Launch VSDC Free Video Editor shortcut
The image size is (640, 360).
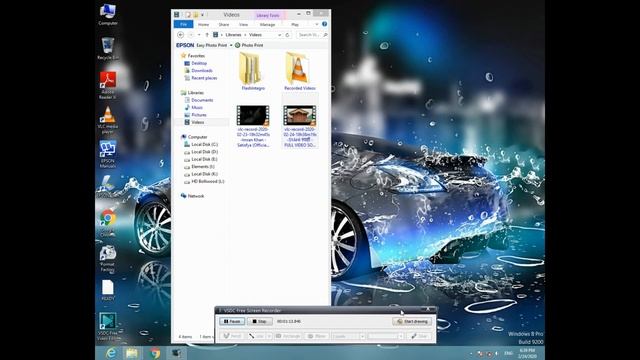tap(108, 327)
